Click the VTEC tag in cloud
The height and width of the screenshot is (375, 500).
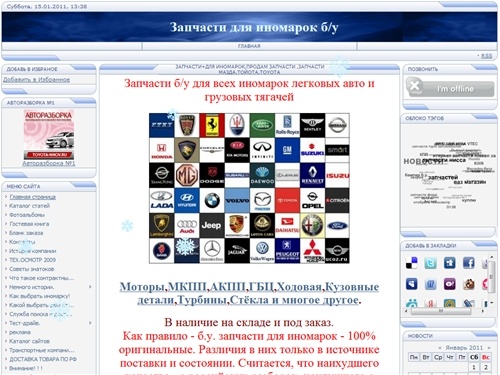click(x=472, y=143)
